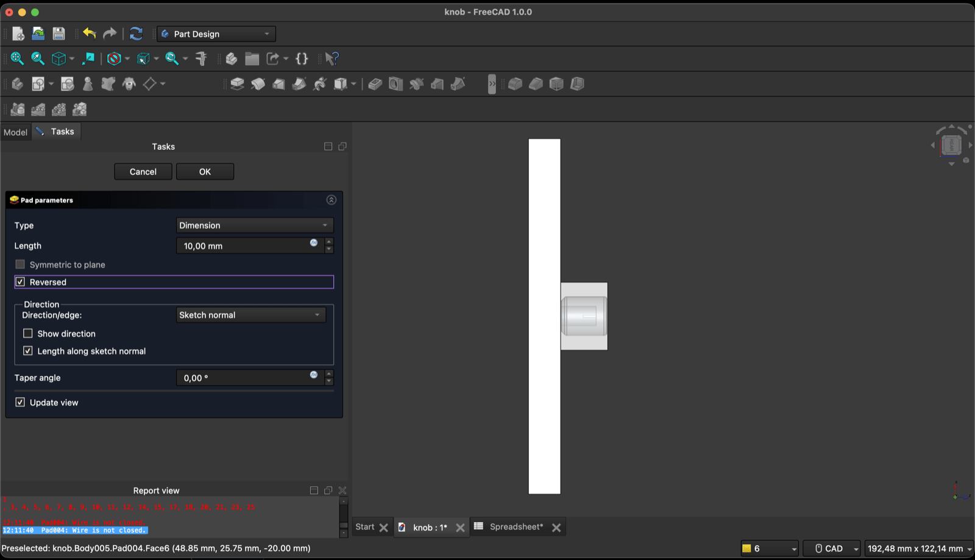Close the Spreadsheet* tab
Viewport: 975px width, 560px height.
coord(556,528)
